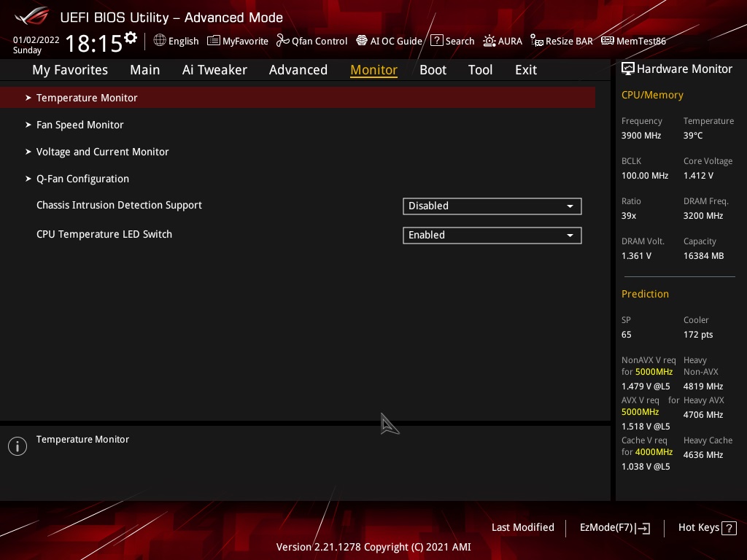Image resolution: width=747 pixels, height=560 pixels.
Task: Open Qfan Control fan icon
Action: pyautogui.click(x=283, y=41)
